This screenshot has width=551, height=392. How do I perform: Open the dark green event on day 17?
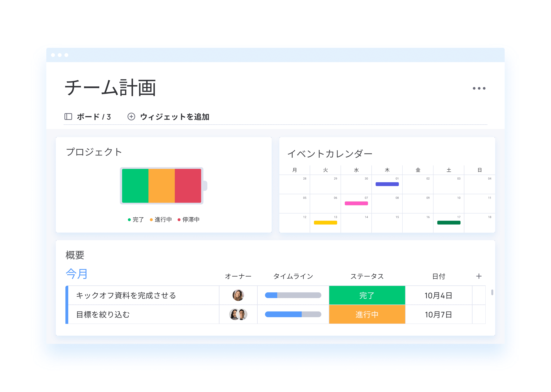click(449, 223)
